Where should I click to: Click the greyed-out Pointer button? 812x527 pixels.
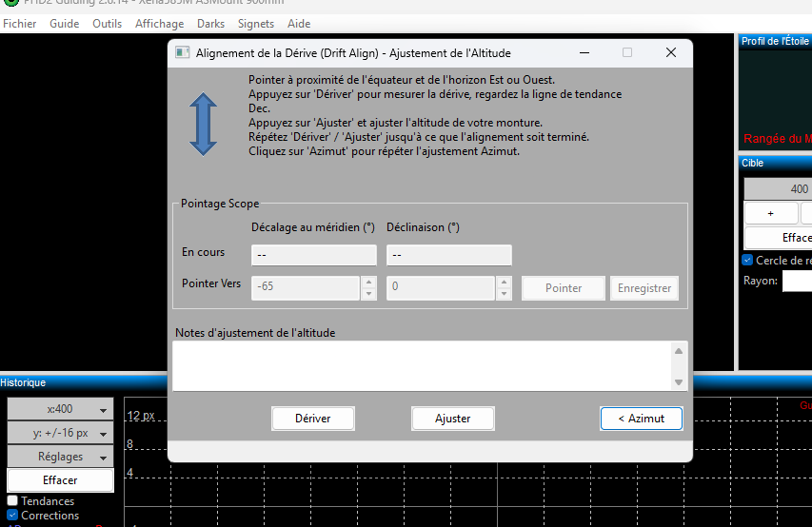pyautogui.click(x=563, y=288)
